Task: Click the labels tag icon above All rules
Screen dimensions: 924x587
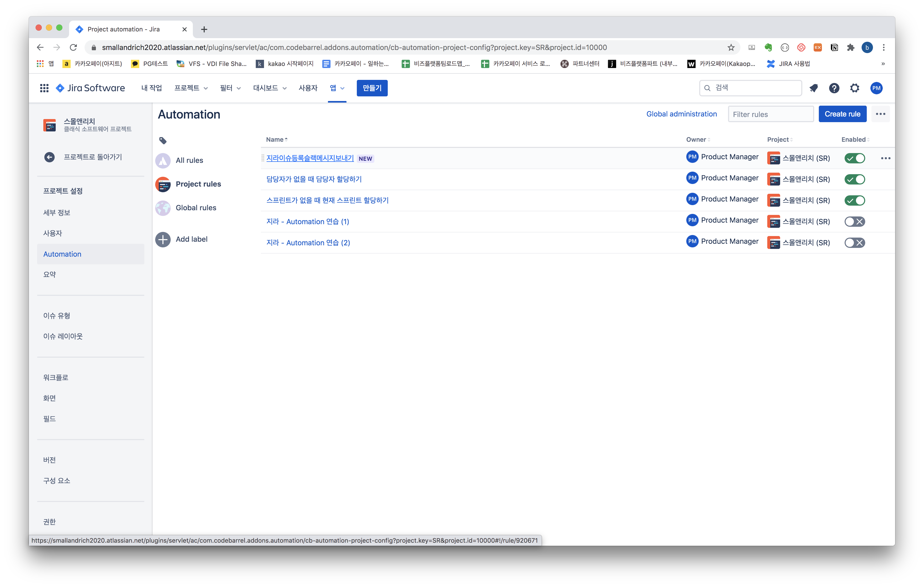Action: [163, 141]
